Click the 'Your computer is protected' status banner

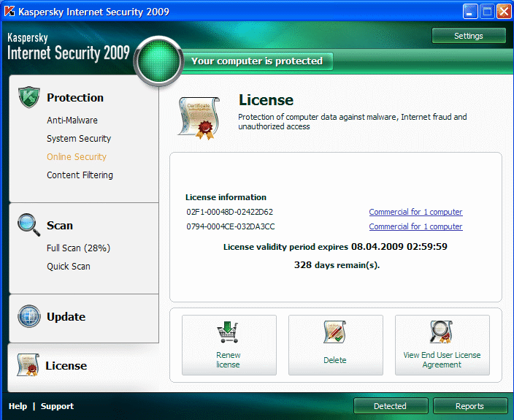coord(257,61)
